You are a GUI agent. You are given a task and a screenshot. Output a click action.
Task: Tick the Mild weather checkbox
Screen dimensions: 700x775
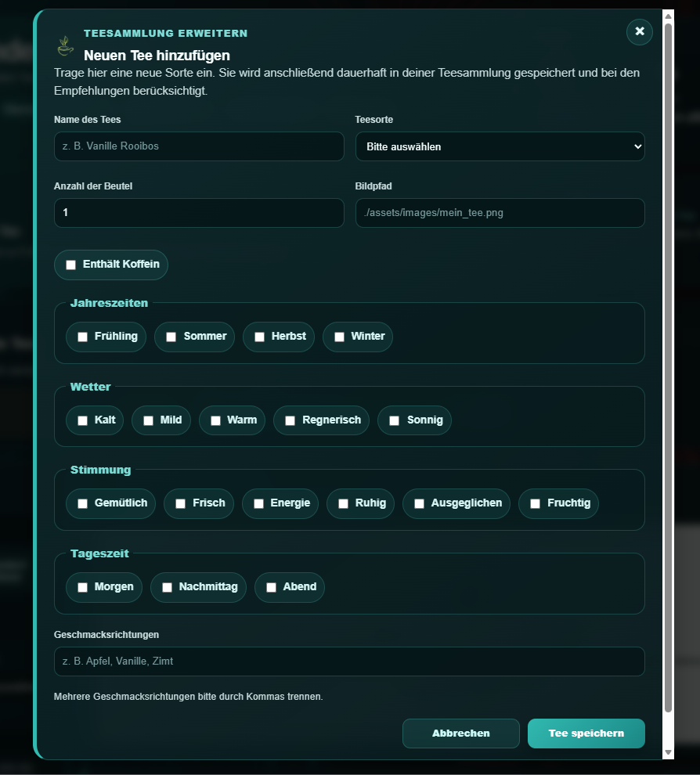pyautogui.click(x=148, y=420)
